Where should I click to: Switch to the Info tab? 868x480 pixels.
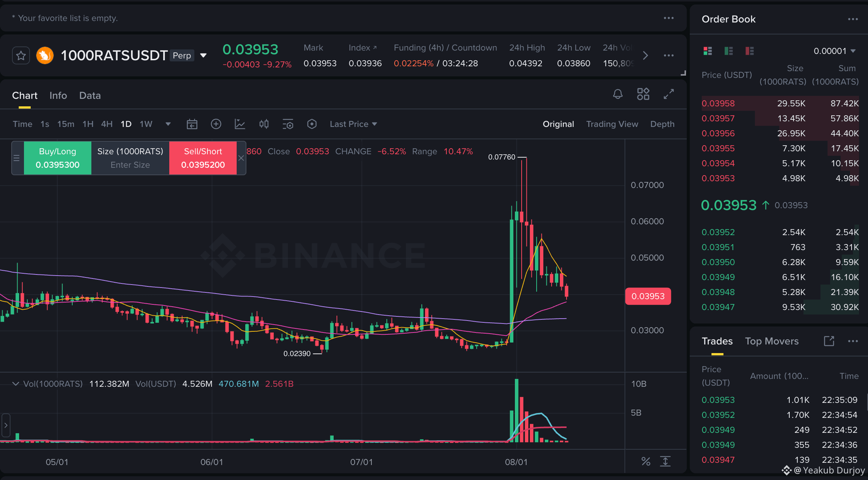point(58,95)
